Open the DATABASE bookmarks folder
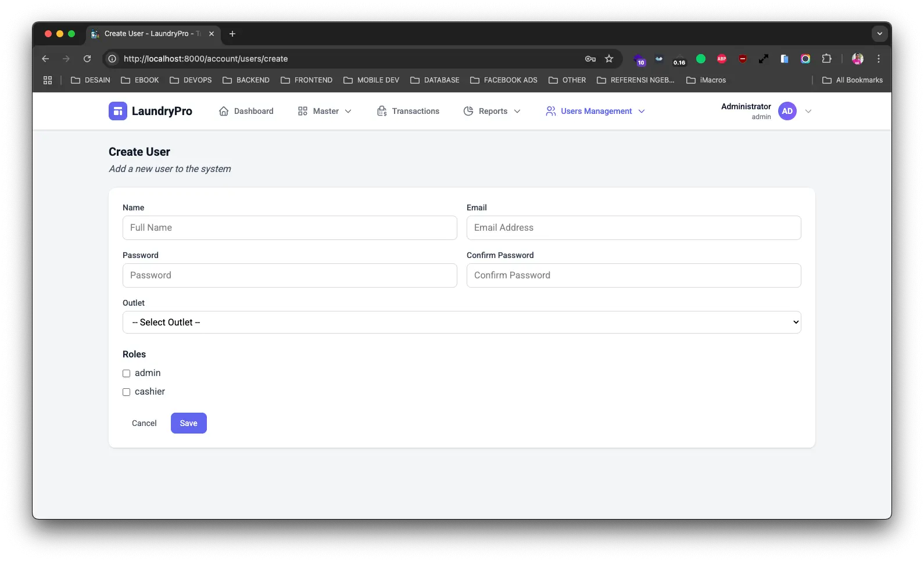Screen dimensions: 924x562 click(435, 80)
